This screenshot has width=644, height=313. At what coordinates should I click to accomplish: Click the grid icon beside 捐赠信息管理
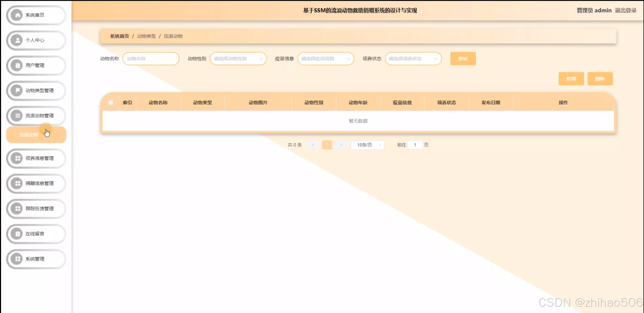click(x=17, y=183)
